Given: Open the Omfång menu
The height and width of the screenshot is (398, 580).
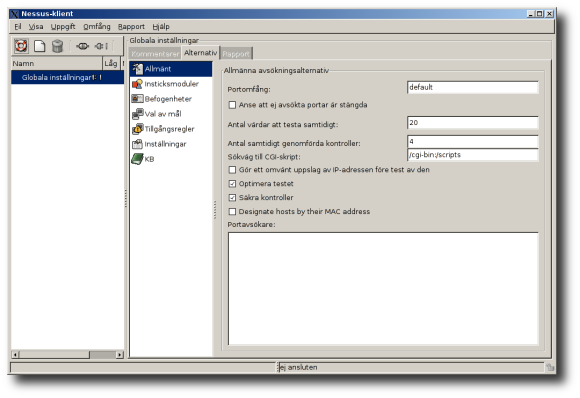Looking at the screenshot, I should (x=97, y=27).
